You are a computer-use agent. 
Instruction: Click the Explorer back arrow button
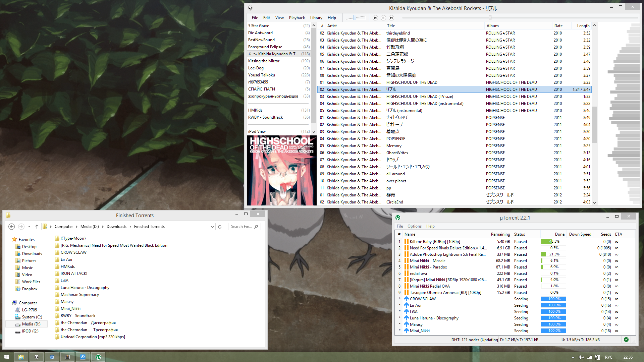tap(12, 227)
